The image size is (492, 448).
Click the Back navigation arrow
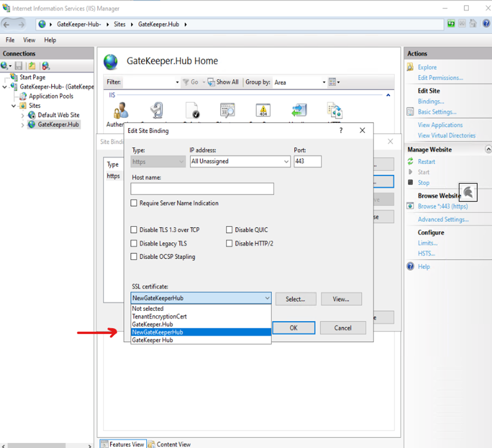(x=7, y=24)
